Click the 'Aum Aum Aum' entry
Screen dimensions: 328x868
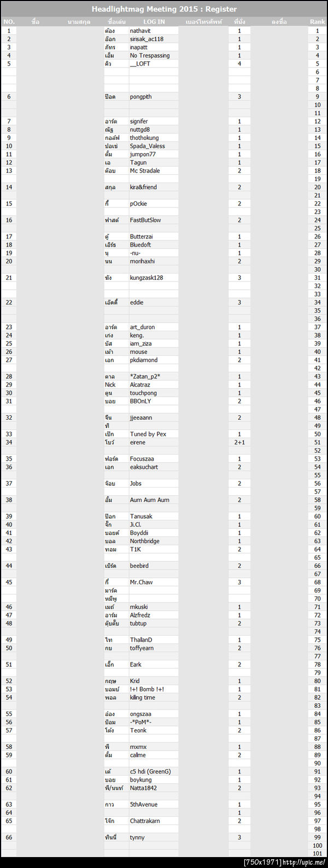[x=150, y=500]
